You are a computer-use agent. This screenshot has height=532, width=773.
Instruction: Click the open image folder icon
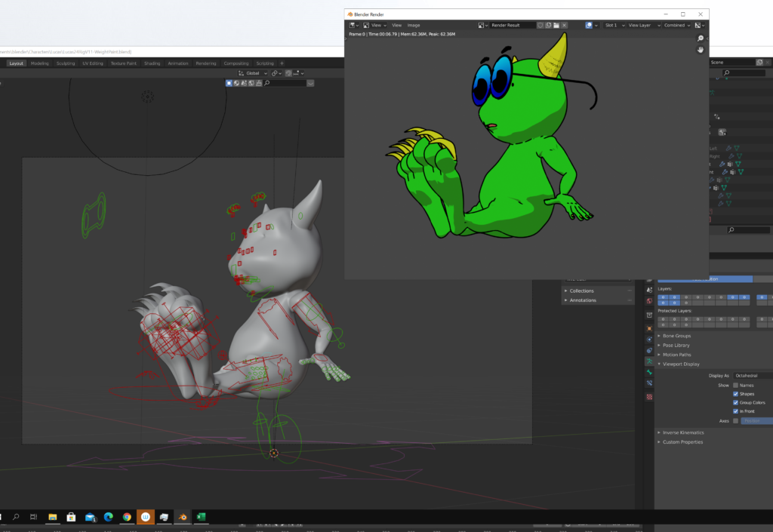556,25
